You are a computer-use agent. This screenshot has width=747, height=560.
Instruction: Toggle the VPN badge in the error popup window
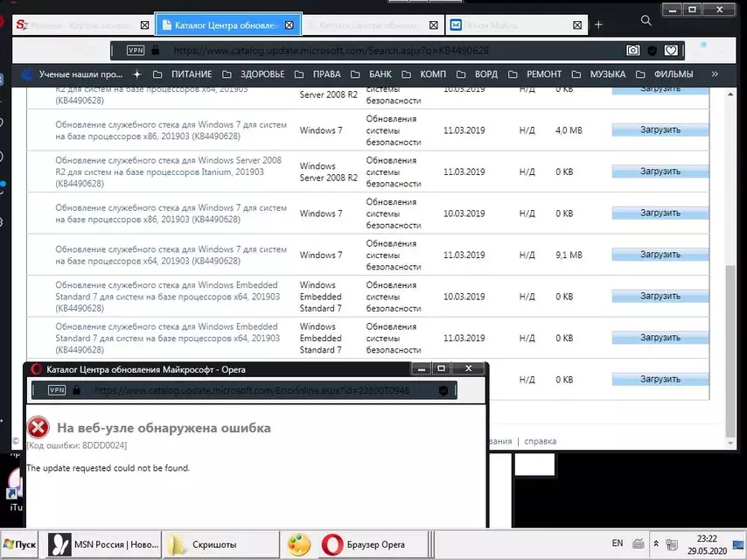pyautogui.click(x=57, y=390)
